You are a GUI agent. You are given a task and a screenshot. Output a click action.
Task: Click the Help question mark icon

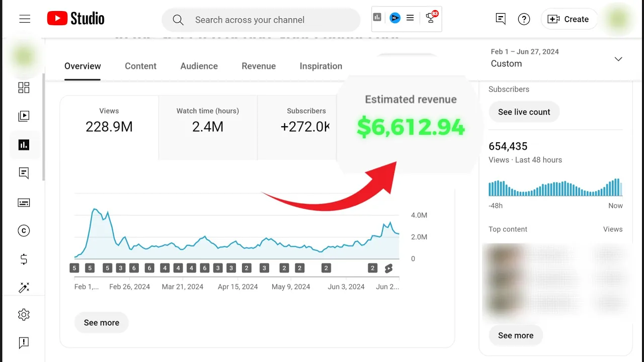click(x=524, y=19)
